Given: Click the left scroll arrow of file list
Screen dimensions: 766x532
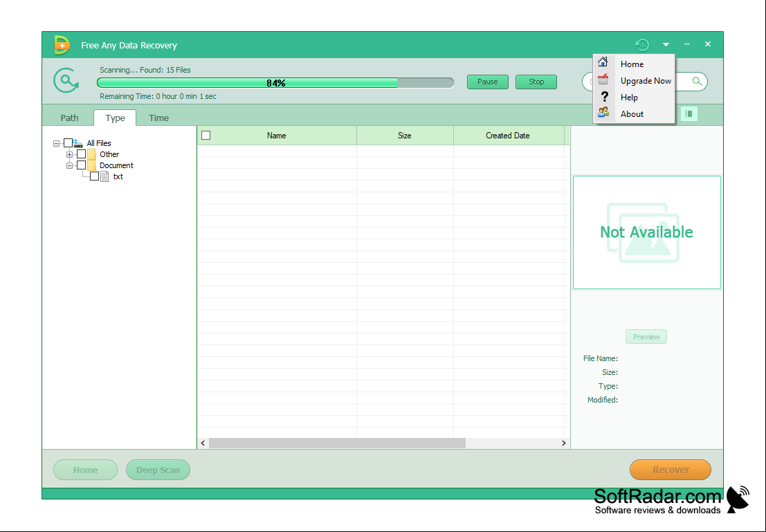Looking at the screenshot, I should (203, 443).
